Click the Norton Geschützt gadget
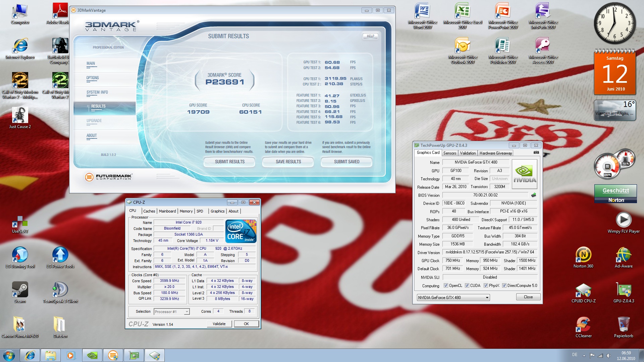The image size is (644, 362). click(x=615, y=194)
